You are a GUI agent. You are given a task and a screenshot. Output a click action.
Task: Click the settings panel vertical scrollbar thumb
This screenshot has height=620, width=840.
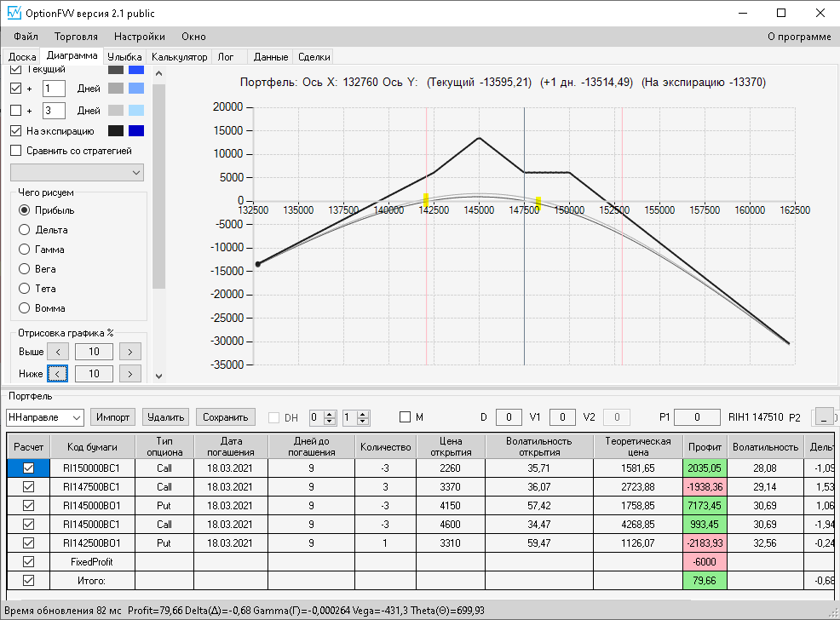[158, 186]
